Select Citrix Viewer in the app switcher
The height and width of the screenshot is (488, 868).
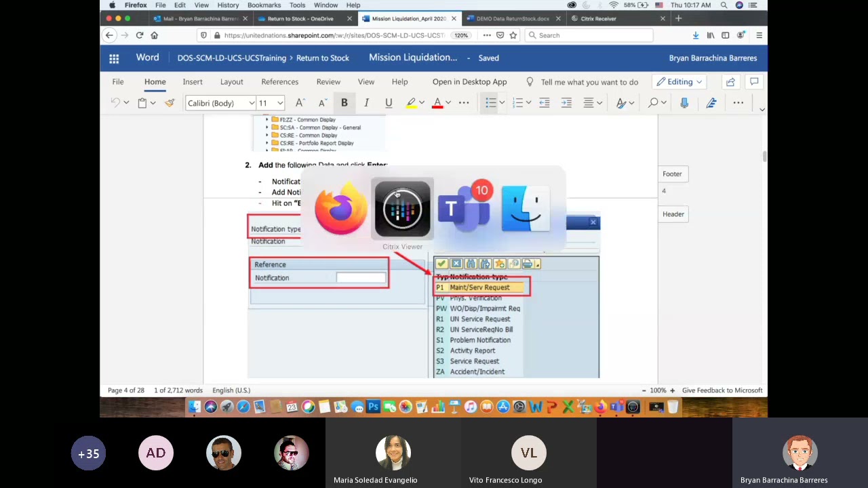[402, 209]
